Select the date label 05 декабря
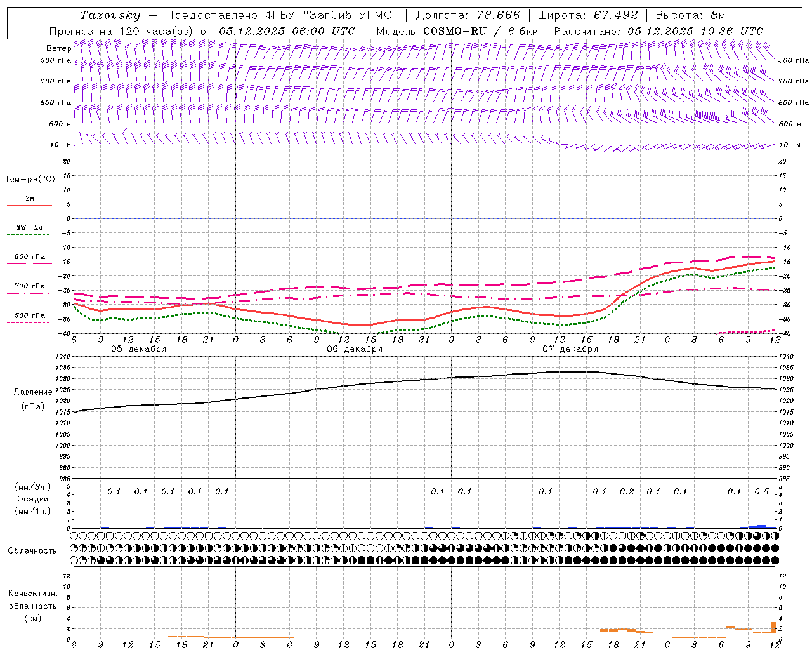The image size is (812, 650). pos(139,349)
